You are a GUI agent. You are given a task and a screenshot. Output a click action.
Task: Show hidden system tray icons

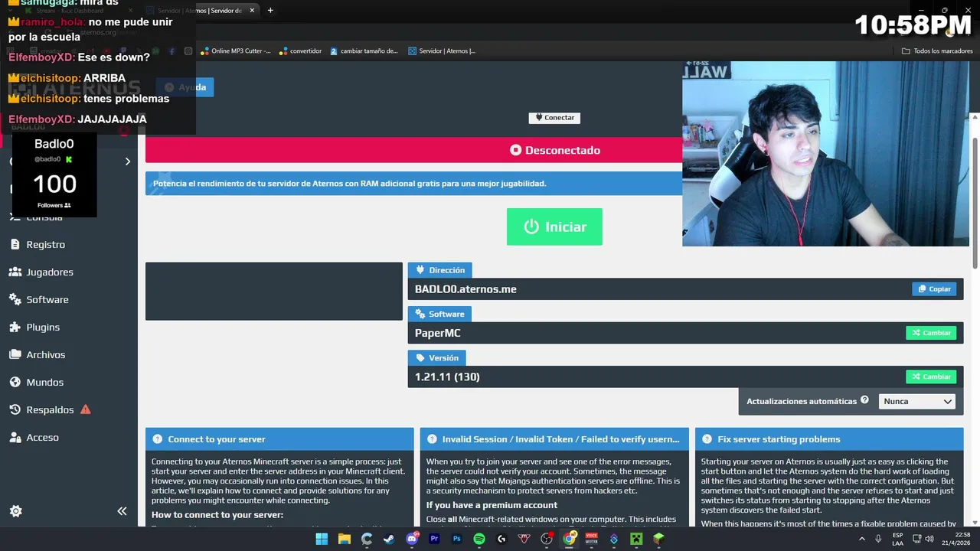[x=861, y=539]
